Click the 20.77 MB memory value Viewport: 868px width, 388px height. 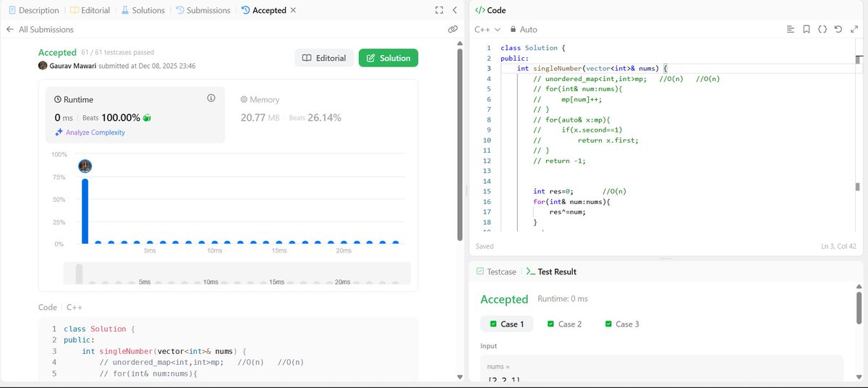pyautogui.click(x=260, y=117)
